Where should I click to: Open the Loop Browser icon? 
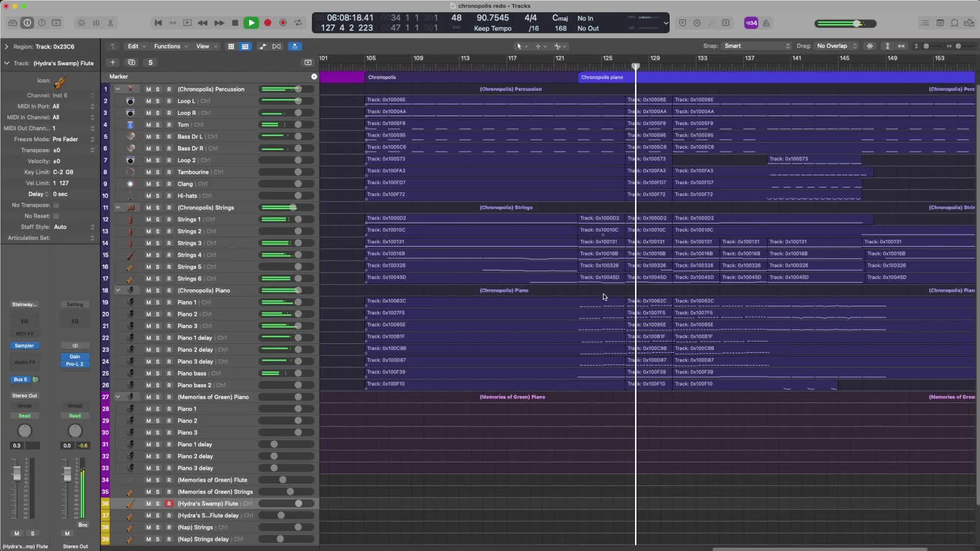click(x=954, y=23)
